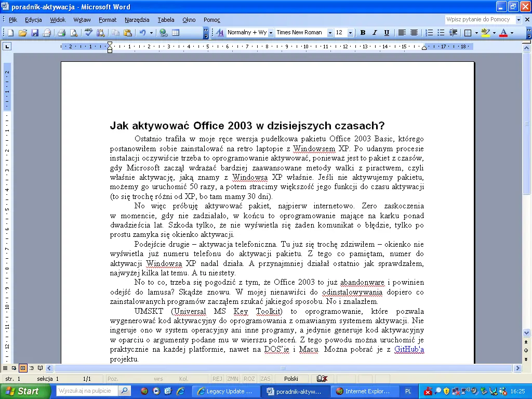Screen dimensions: 532x399
Task: Save the poradnik-aktywacja document
Action: (x=34, y=32)
